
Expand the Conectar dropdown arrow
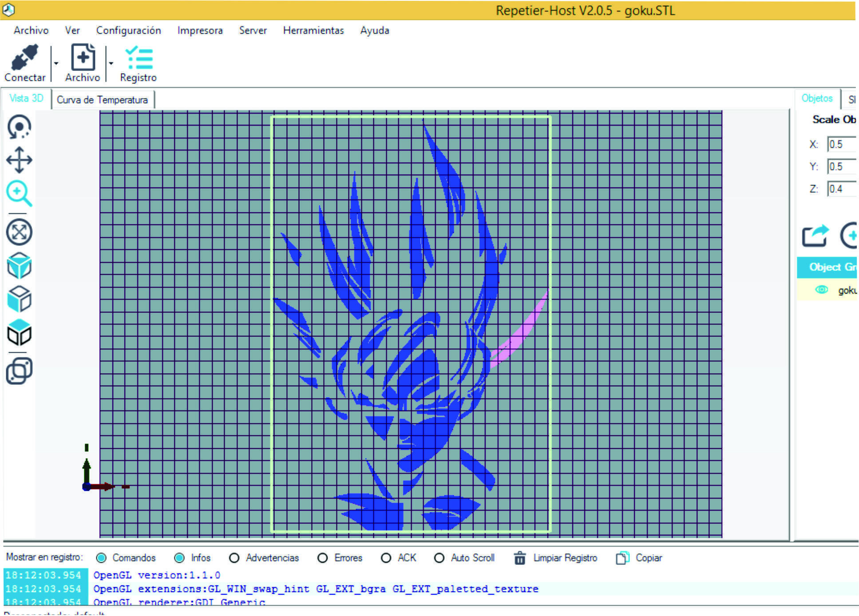coord(56,63)
